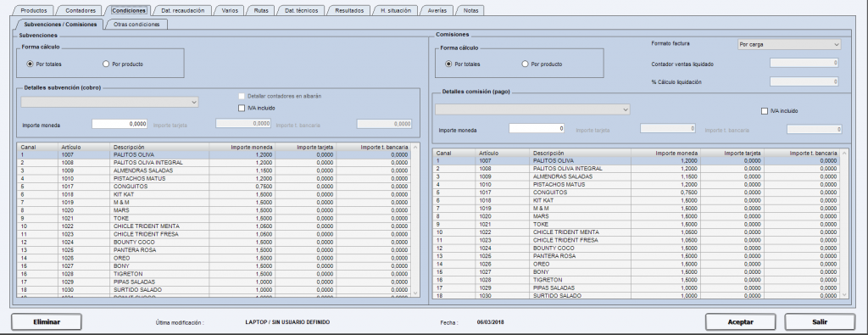Click Canal column header in Comisiones table
The height and width of the screenshot is (335, 868).
453,153
